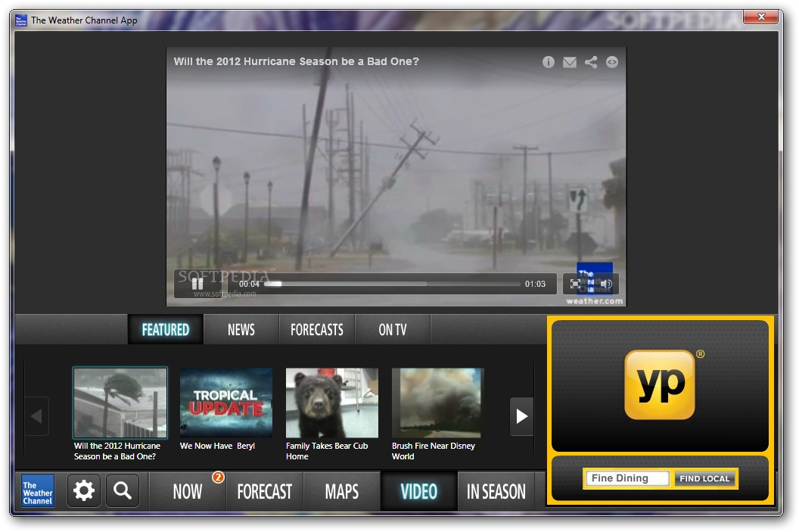Click the video info icon
The image size is (799, 532).
(x=549, y=62)
